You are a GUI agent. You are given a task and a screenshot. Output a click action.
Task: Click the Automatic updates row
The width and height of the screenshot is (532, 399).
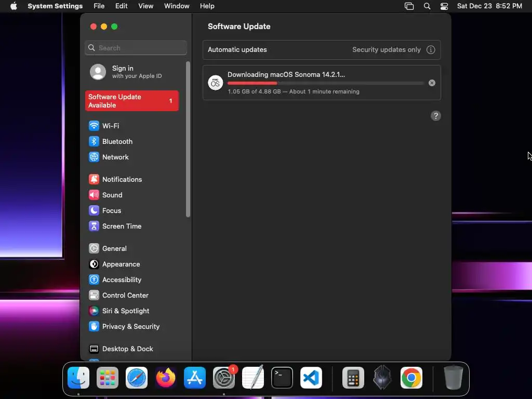click(x=322, y=50)
